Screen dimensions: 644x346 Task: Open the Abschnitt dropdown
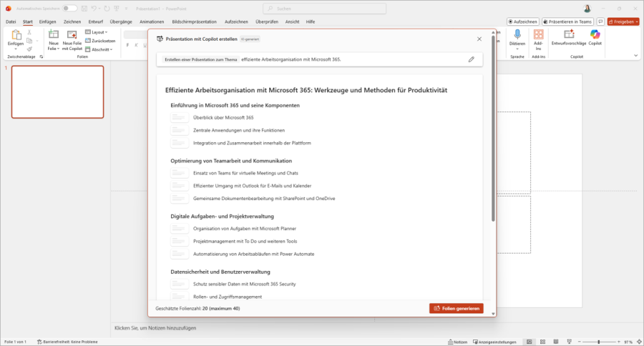click(x=99, y=49)
